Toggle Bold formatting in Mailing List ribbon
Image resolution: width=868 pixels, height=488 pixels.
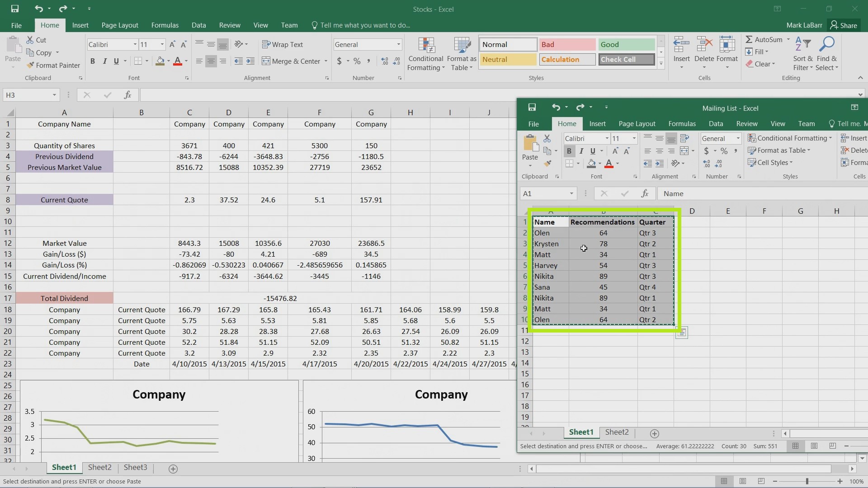(x=569, y=150)
